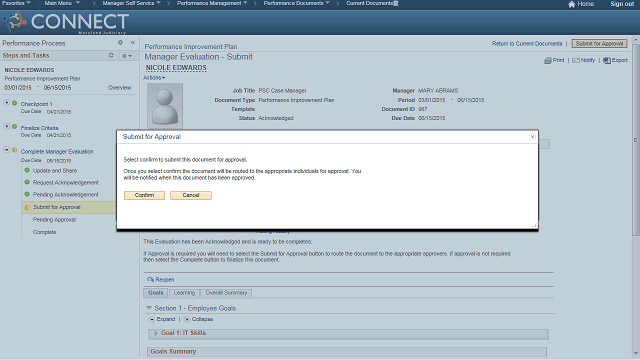
Task: Click the employee profile photo placeholder
Action: pos(165,106)
